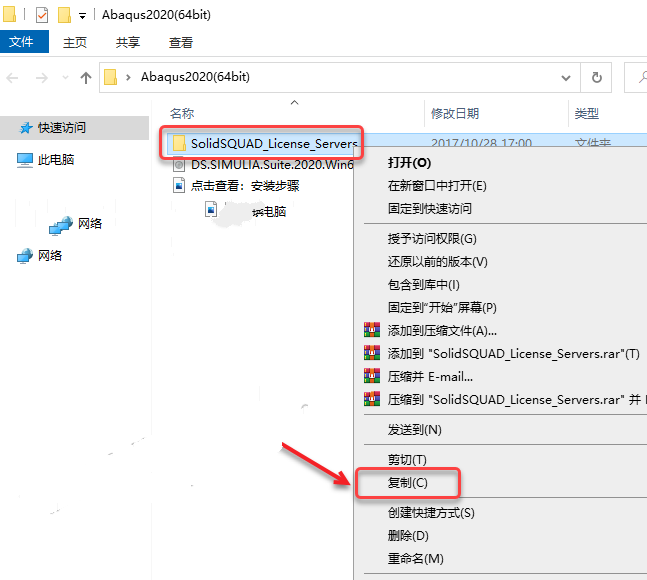Click WinRAR icon beside 添加到 SolidSQUAD rar

[372, 353]
